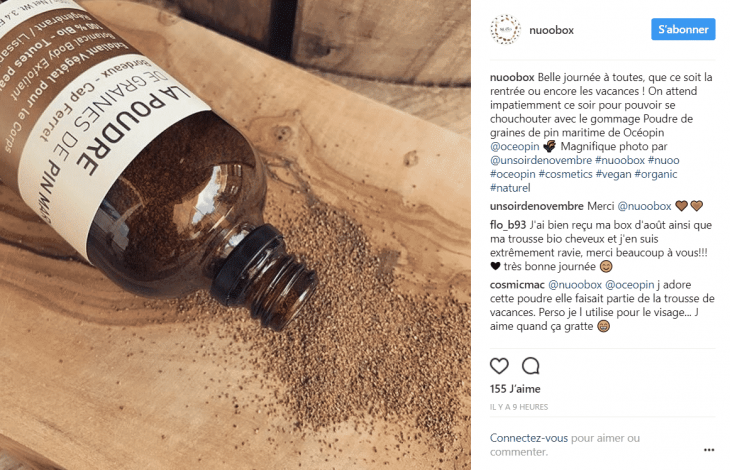Click the @oceopin mention in caption

click(x=514, y=147)
